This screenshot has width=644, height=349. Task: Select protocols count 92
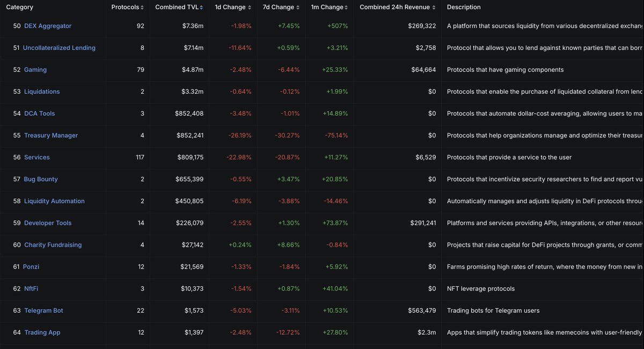click(x=140, y=26)
